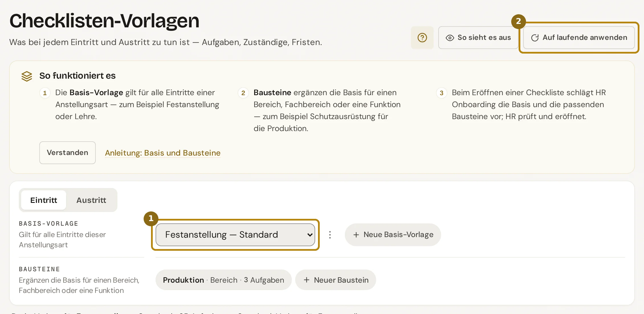Switch to the 'Austritt' tab
This screenshot has width=644, height=314.
[x=91, y=200]
